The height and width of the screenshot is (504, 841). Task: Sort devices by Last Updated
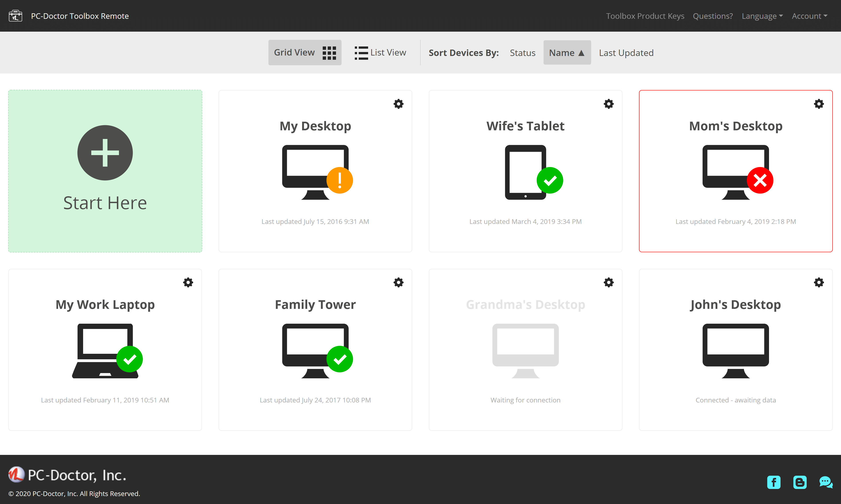point(626,53)
